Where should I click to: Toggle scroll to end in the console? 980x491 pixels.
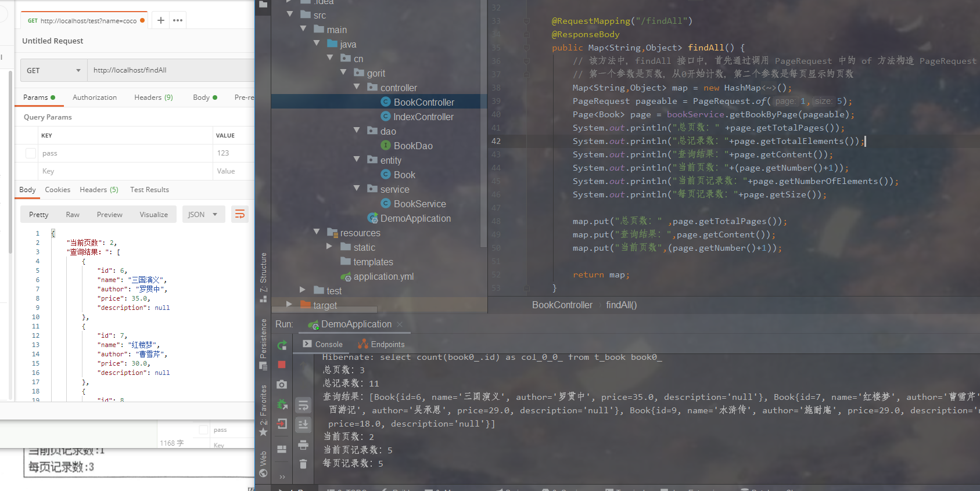point(303,425)
